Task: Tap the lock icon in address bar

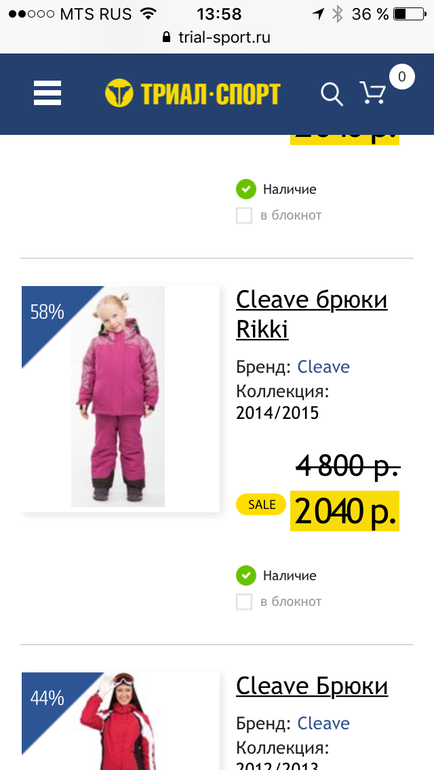Action: pos(167,37)
